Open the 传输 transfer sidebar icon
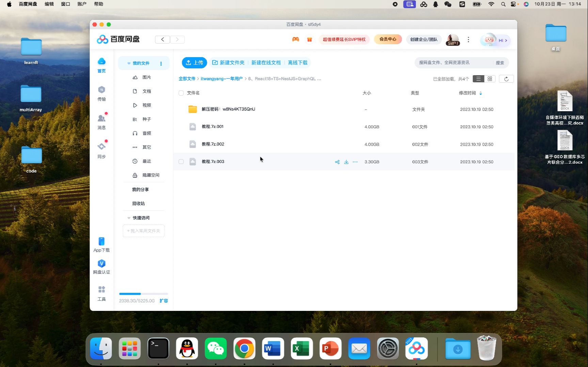This screenshot has width=588, height=367. pos(101,90)
